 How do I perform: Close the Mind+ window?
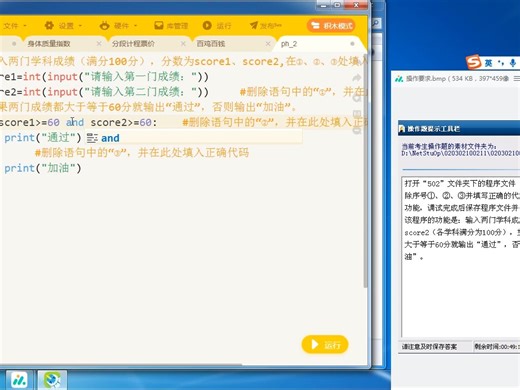point(356,5)
